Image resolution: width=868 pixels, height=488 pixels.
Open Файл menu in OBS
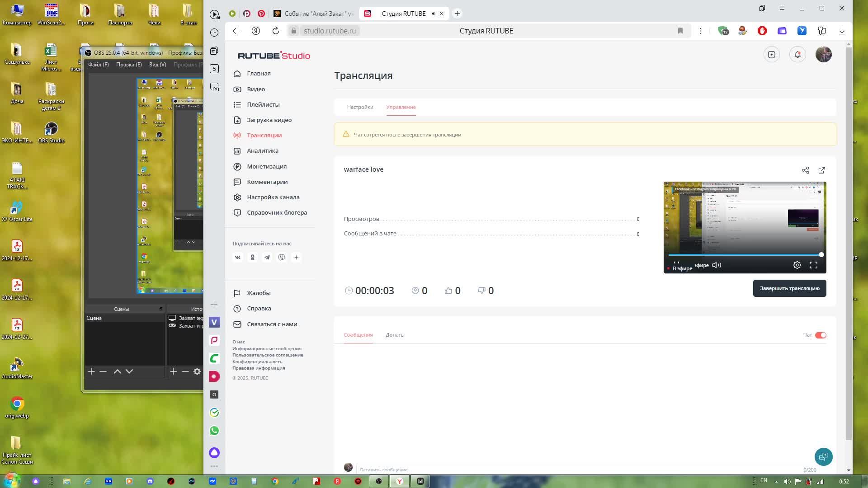98,65
